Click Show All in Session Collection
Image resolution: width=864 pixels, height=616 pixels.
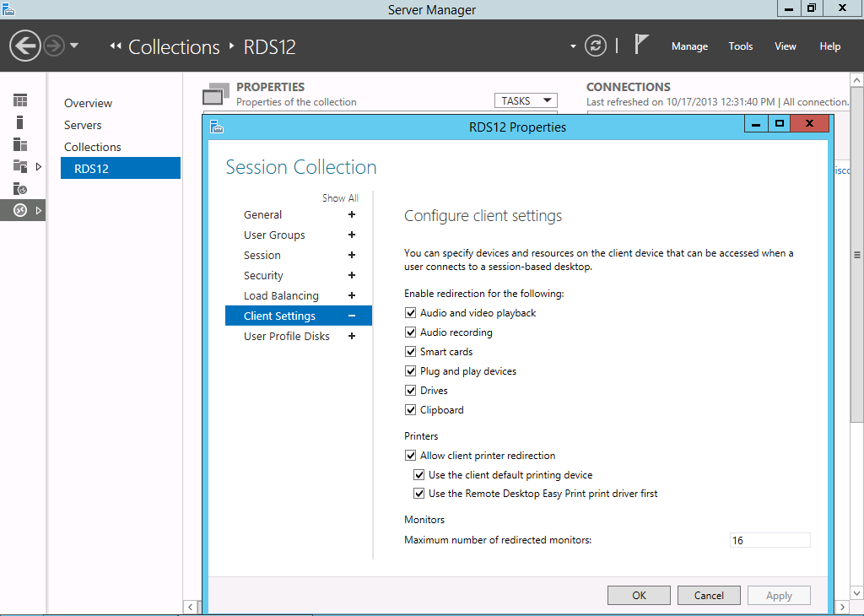[340, 197]
